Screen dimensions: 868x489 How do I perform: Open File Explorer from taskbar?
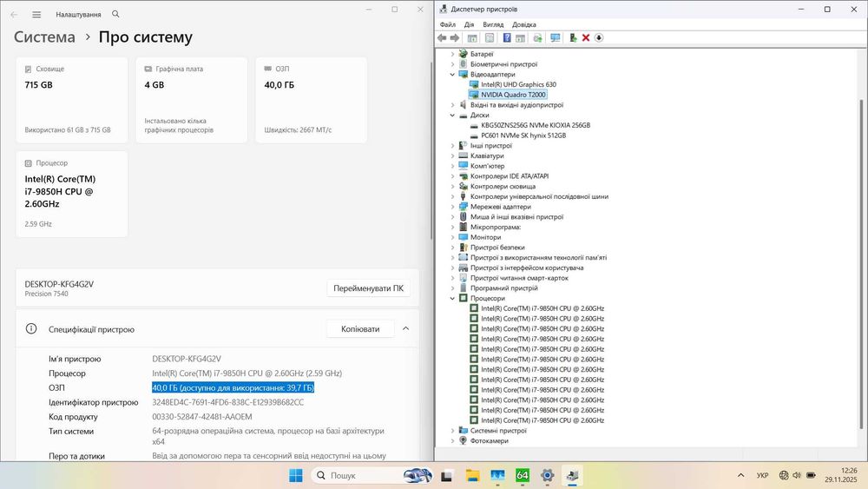click(x=472, y=475)
